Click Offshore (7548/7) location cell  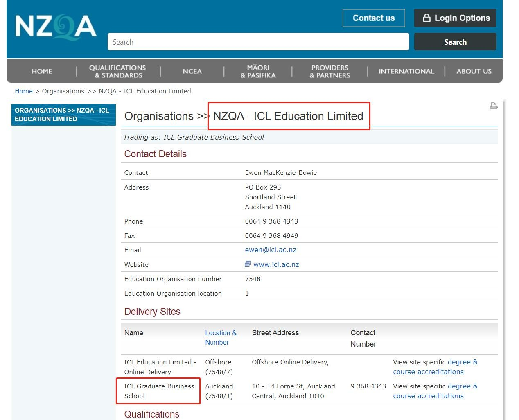point(219,367)
